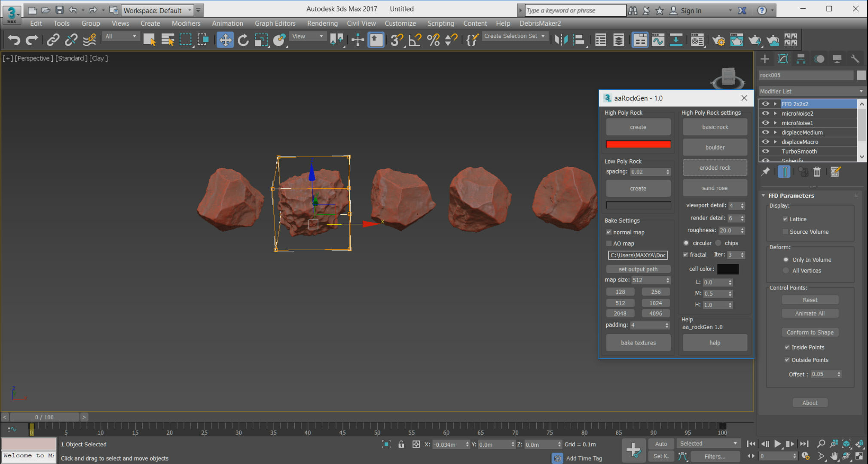Toggle 3D Snaps
This screenshot has height=464, width=868.
point(397,40)
